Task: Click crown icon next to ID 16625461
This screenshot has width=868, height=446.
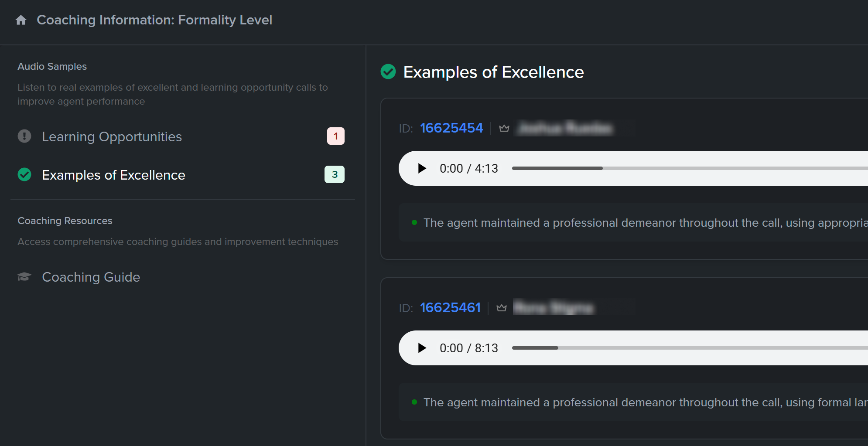Action: [502, 308]
